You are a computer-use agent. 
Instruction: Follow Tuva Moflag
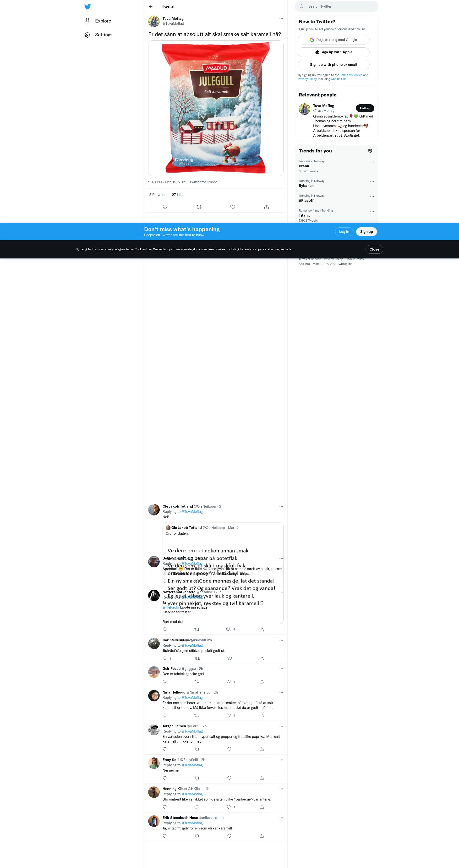pyautogui.click(x=365, y=108)
